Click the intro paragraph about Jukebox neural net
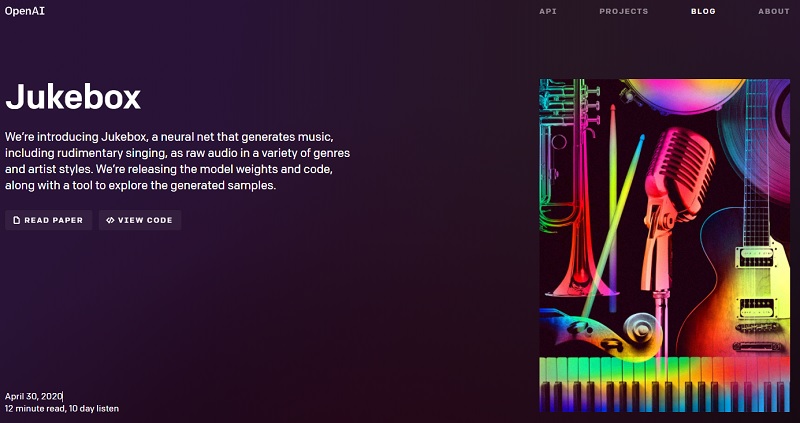 click(x=178, y=161)
